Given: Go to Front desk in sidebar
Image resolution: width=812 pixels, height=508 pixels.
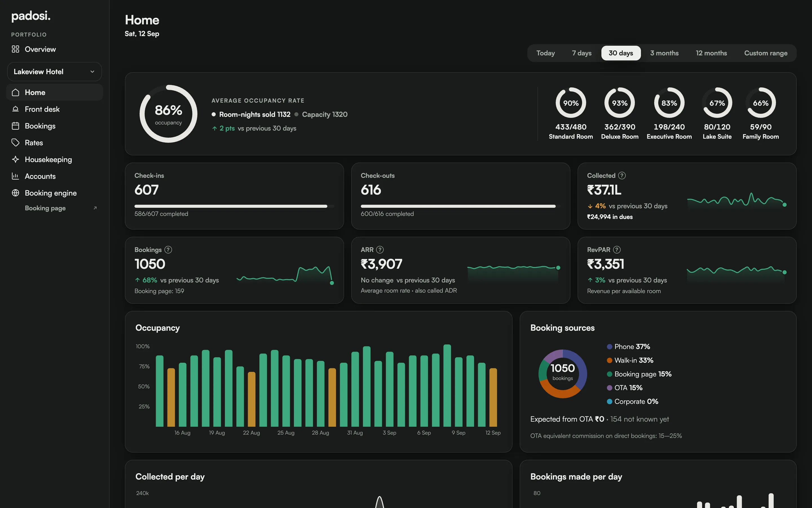Looking at the screenshot, I should [54, 109].
